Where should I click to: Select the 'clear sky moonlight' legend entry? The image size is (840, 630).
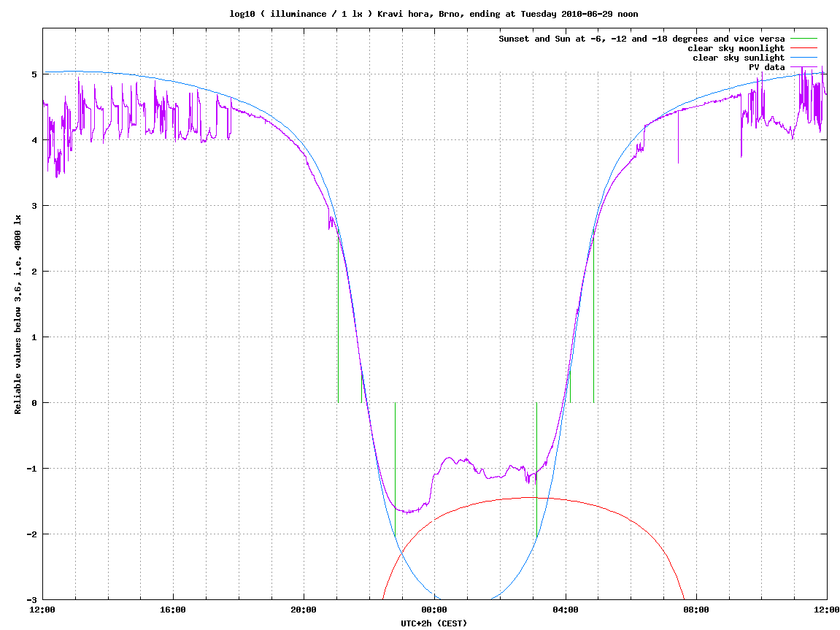click(x=736, y=48)
